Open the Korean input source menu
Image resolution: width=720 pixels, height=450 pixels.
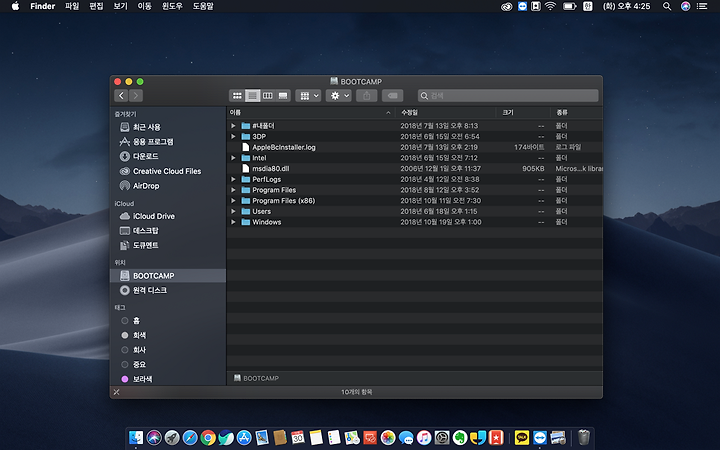pos(588,6)
